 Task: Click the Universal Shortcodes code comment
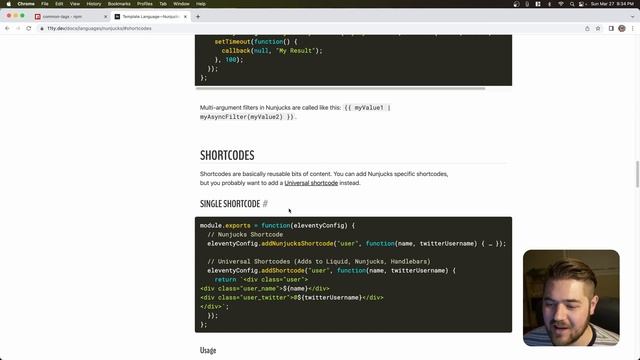pos(319,262)
